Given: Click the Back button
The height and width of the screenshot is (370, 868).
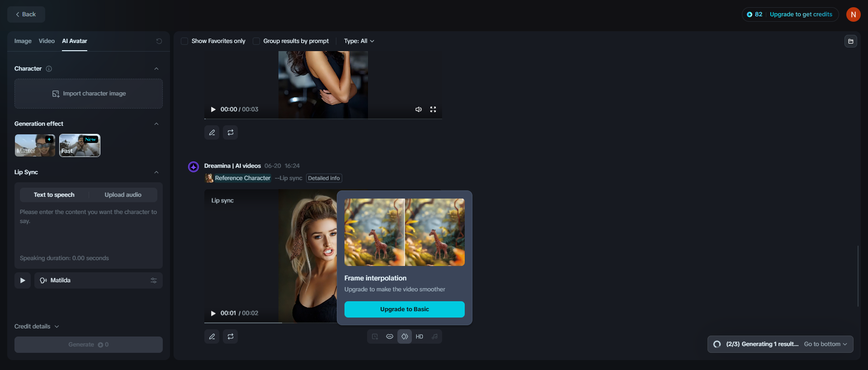Looking at the screenshot, I should point(26,14).
